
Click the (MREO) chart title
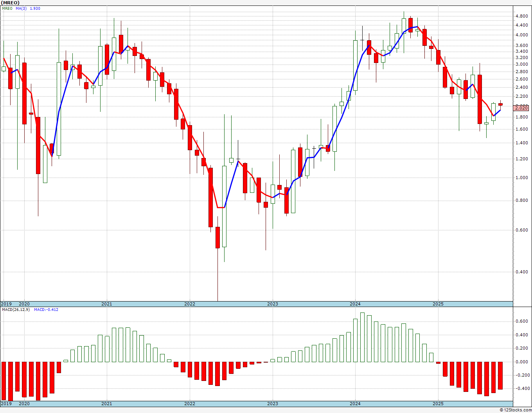(11, 3)
